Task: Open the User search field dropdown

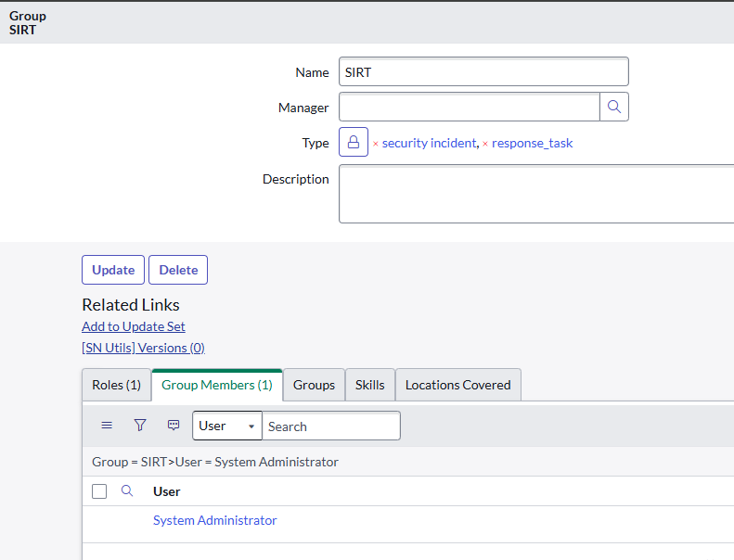Action: (x=227, y=426)
